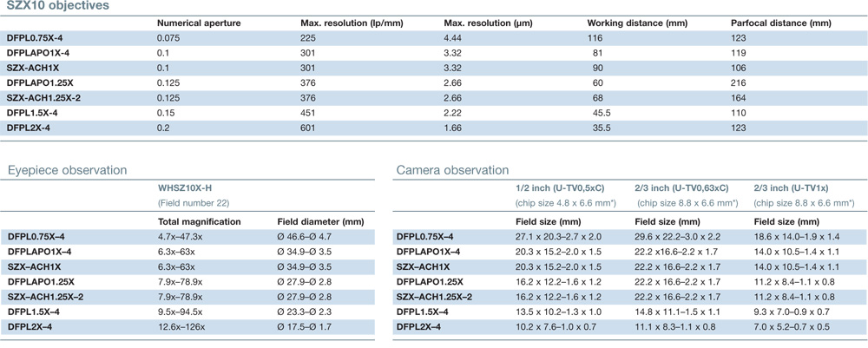This screenshot has height=348, width=868.
Task: Select parfocal distance value "119"
Action: click(x=738, y=53)
